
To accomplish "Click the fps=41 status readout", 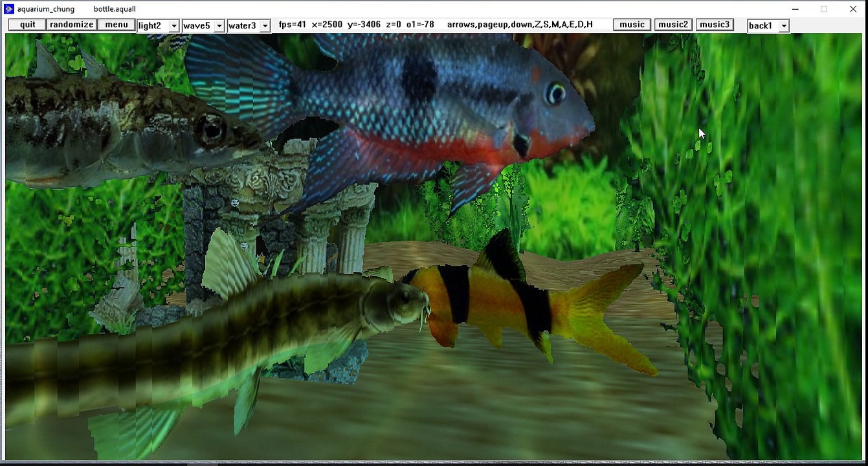I will (293, 25).
